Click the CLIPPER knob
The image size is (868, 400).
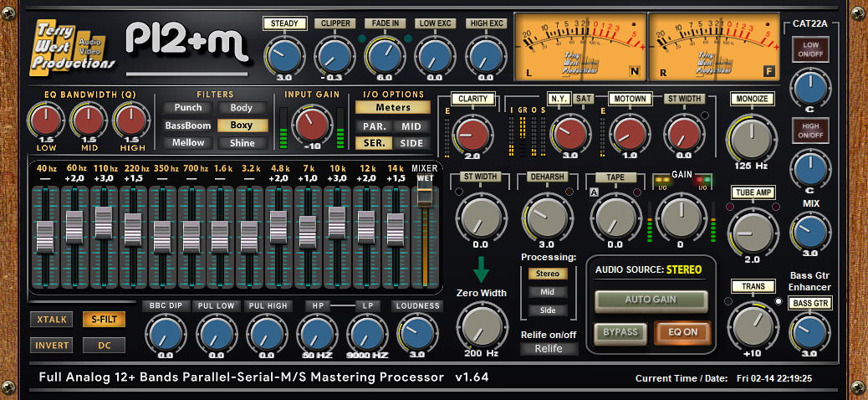pyautogui.click(x=335, y=55)
